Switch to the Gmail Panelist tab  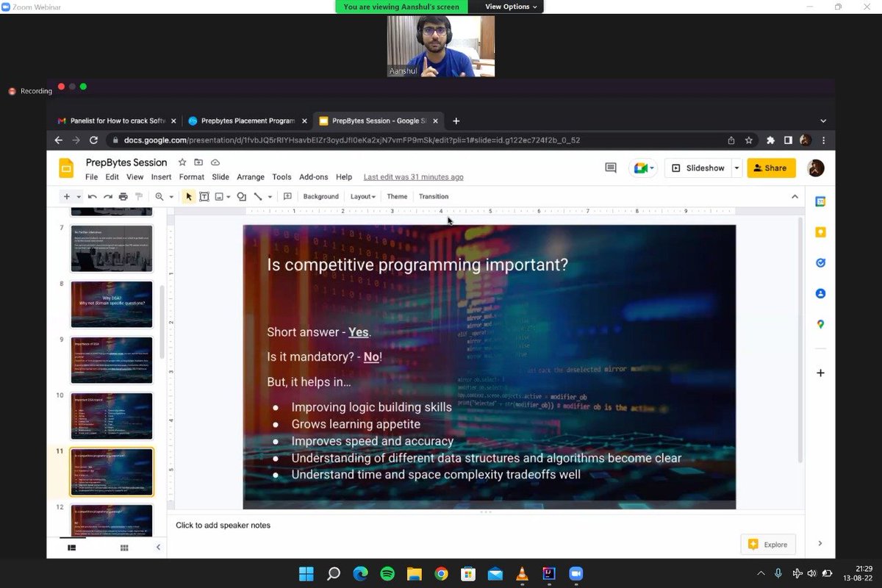click(117, 121)
